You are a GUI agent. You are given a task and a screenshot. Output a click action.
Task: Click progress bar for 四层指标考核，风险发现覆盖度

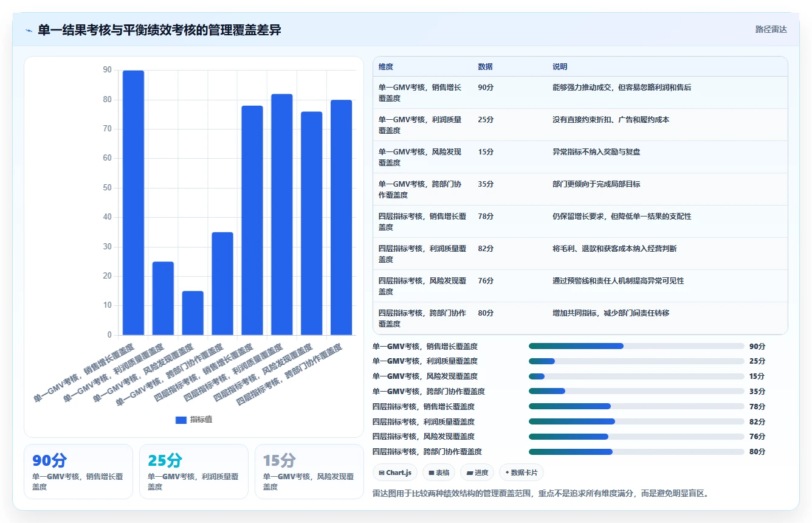tap(636, 437)
